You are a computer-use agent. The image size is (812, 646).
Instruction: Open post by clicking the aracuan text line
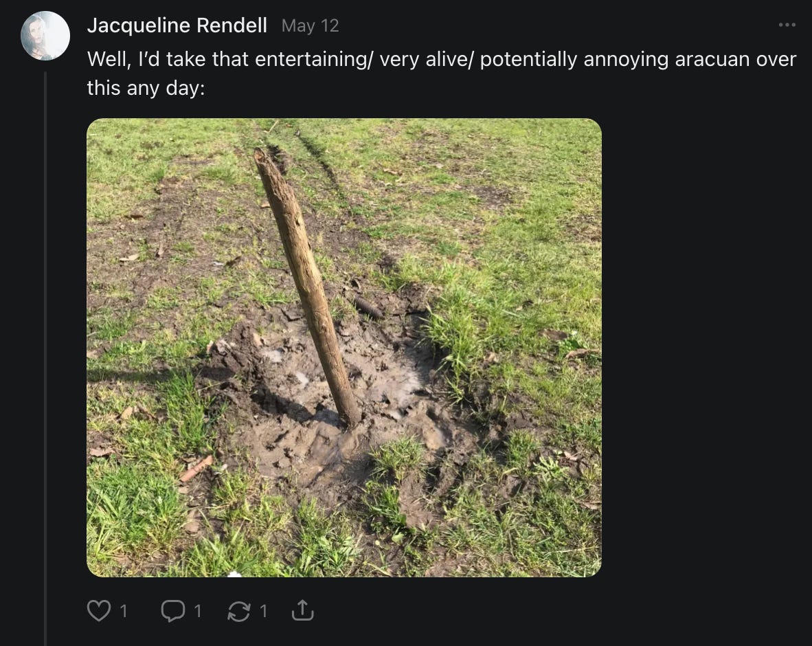point(441,59)
